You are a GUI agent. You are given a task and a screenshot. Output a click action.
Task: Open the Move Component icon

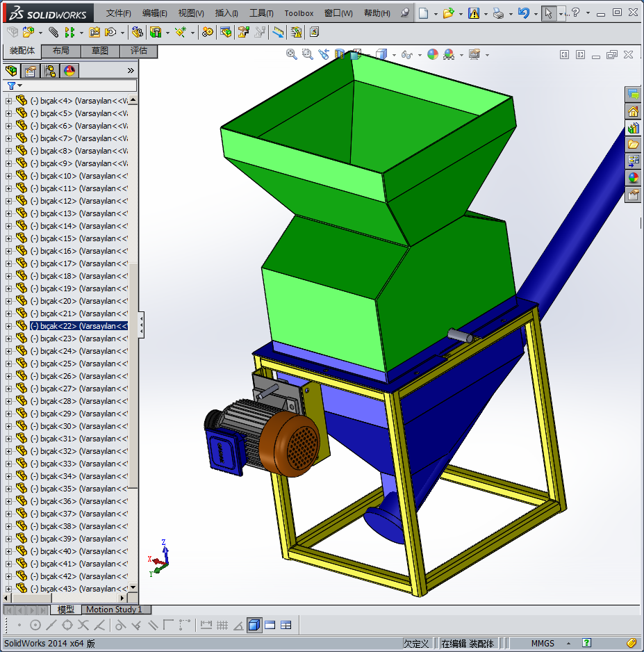click(x=110, y=32)
